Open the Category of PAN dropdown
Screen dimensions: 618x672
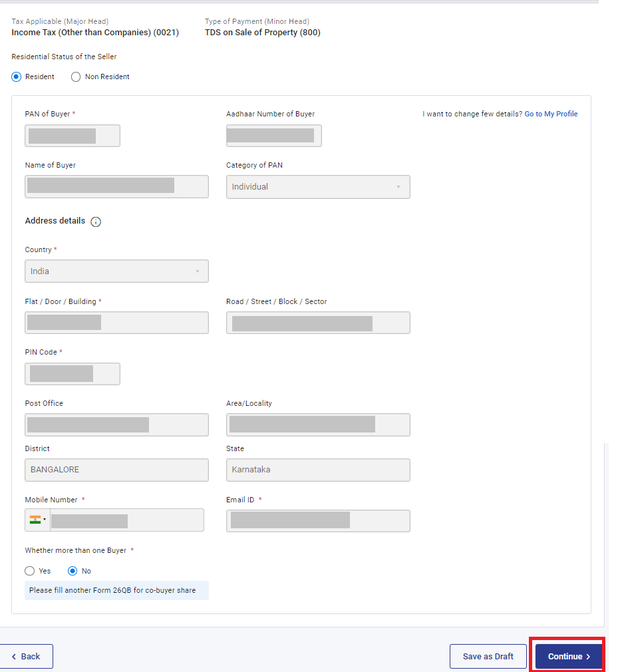tap(318, 187)
